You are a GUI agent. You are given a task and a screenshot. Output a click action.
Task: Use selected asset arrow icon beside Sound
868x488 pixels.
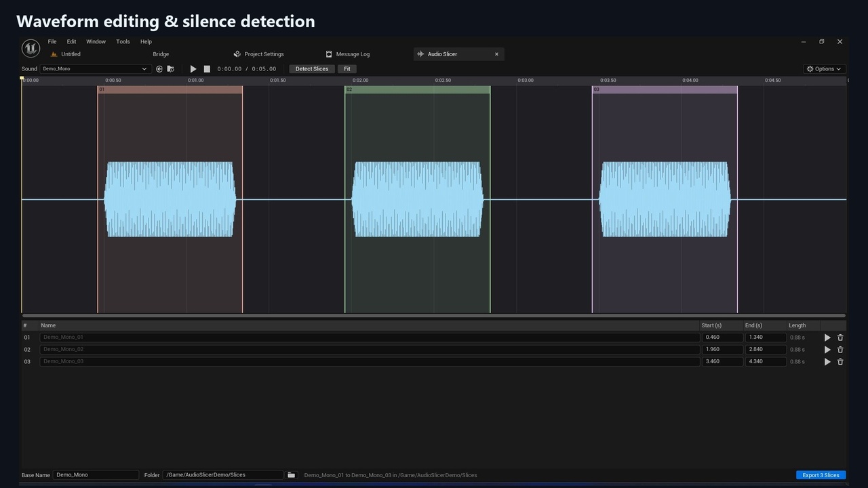pyautogui.click(x=159, y=68)
